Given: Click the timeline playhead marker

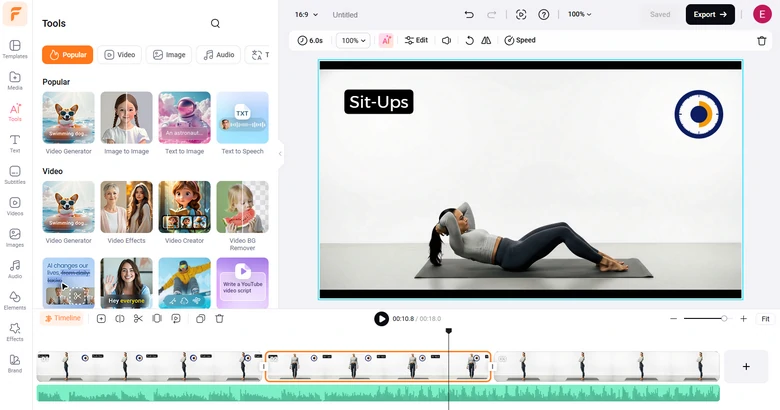Looking at the screenshot, I should tap(448, 331).
